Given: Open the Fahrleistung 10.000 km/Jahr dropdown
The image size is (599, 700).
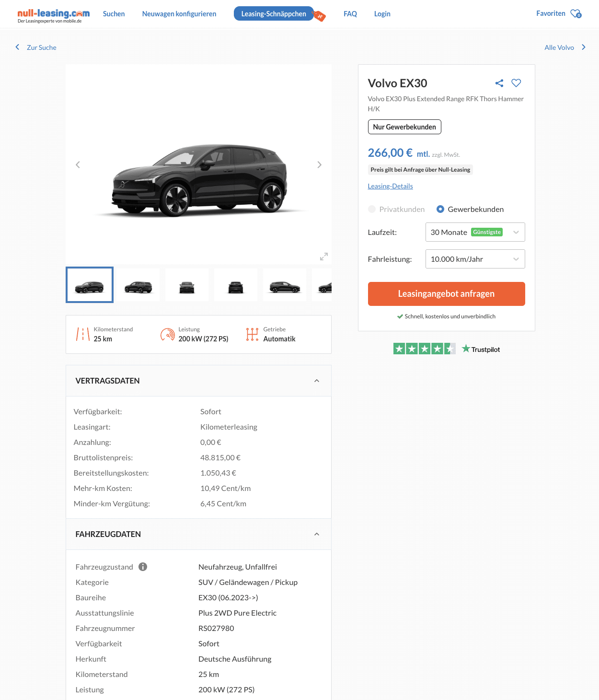Looking at the screenshot, I should tap(475, 259).
